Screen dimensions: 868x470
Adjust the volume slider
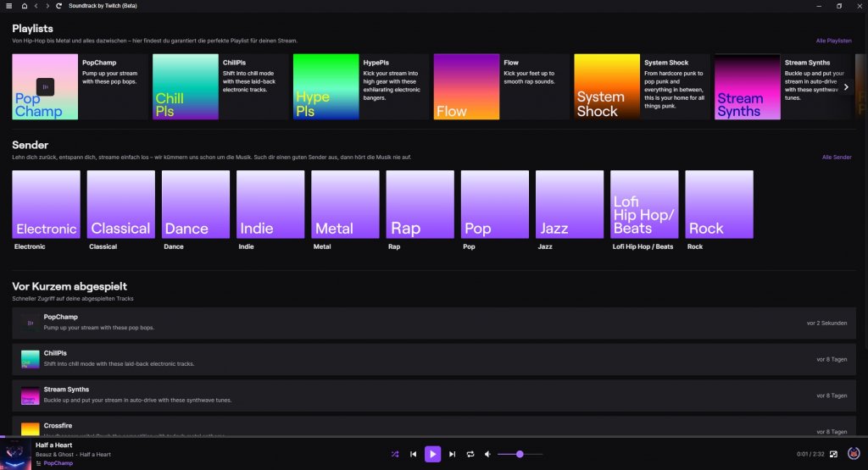(x=520, y=454)
